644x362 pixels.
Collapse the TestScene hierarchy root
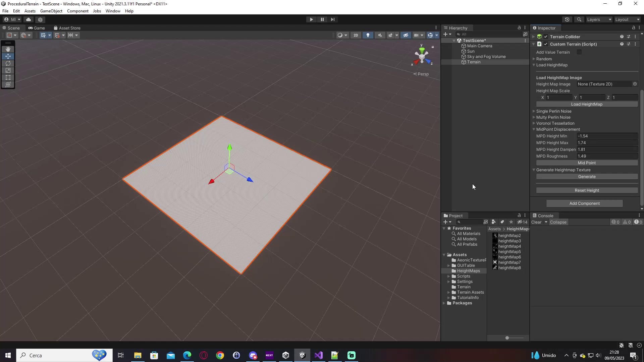point(454,41)
